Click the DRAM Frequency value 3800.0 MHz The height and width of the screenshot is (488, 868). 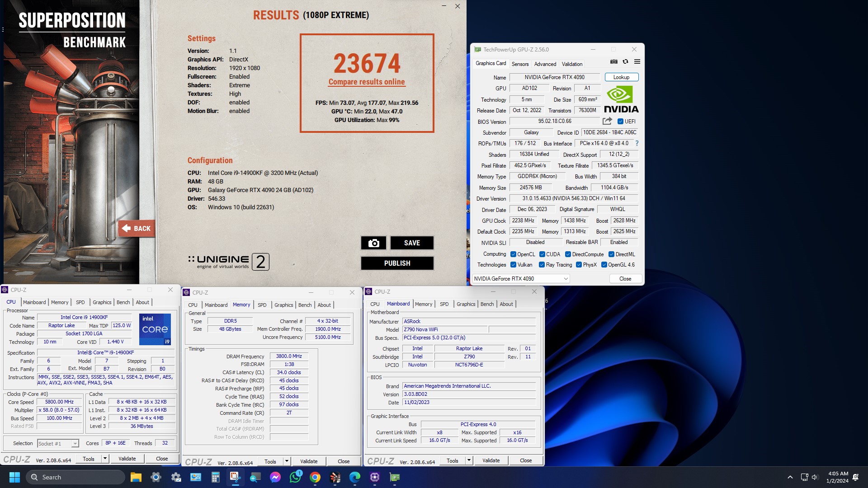click(289, 356)
